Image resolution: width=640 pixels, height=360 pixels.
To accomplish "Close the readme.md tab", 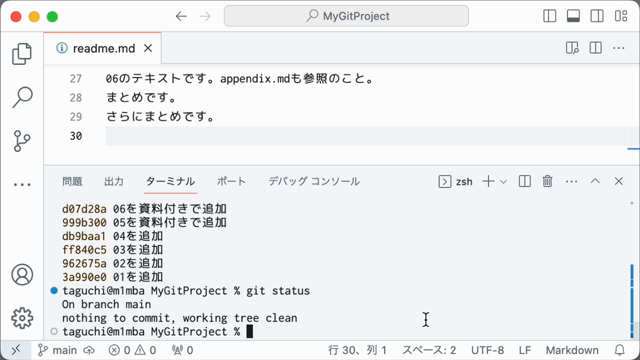I will coord(148,48).
